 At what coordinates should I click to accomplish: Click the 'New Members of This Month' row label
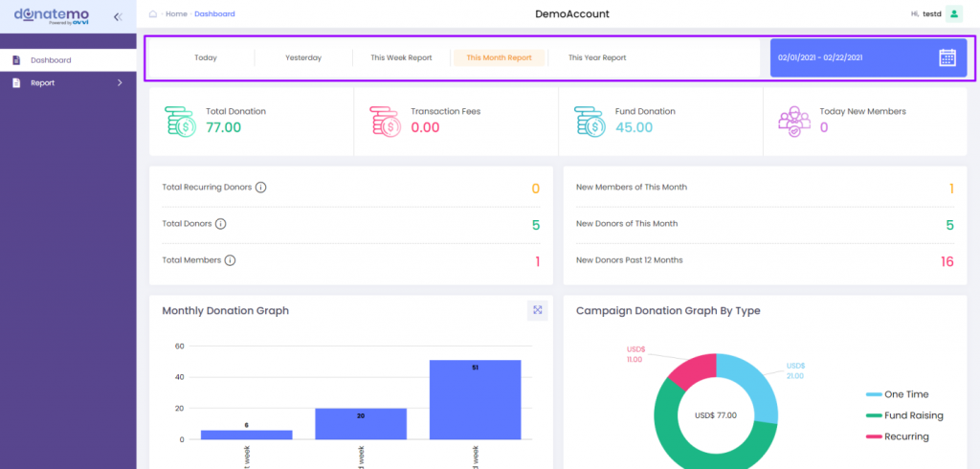coord(632,187)
